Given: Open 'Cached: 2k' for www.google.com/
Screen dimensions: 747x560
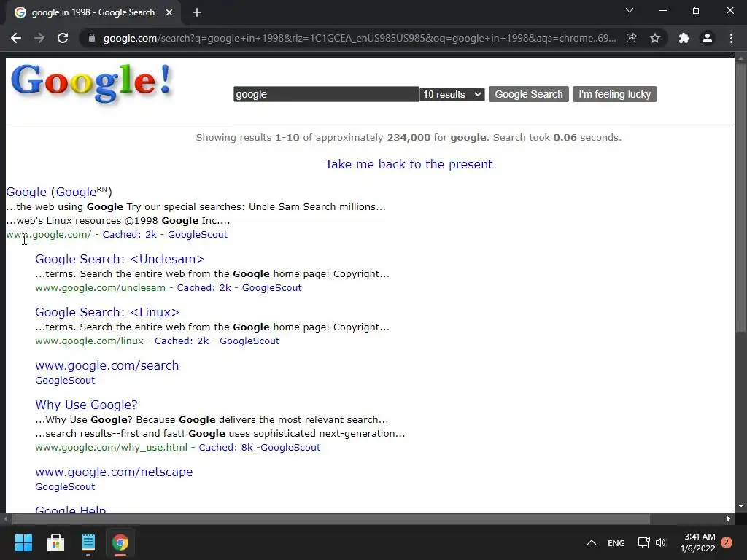Looking at the screenshot, I should tap(130, 234).
